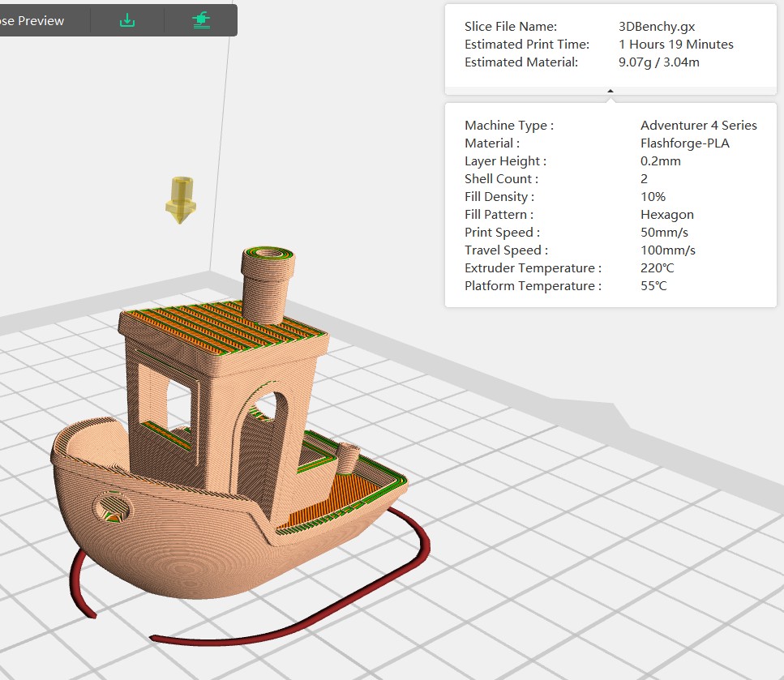The height and width of the screenshot is (680, 784).
Task: Click the 'Material :' label
Action: pos(492,143)
